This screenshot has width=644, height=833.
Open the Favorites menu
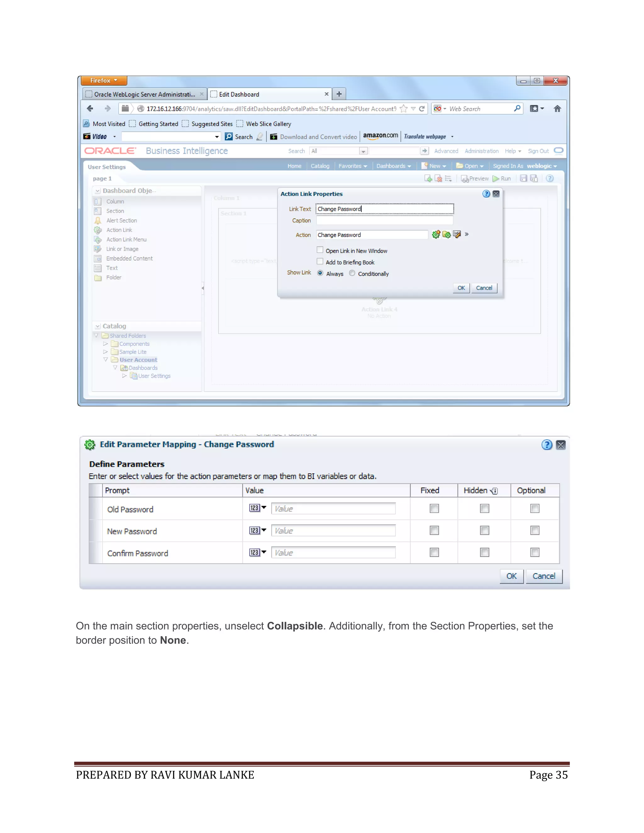(353, 166)
